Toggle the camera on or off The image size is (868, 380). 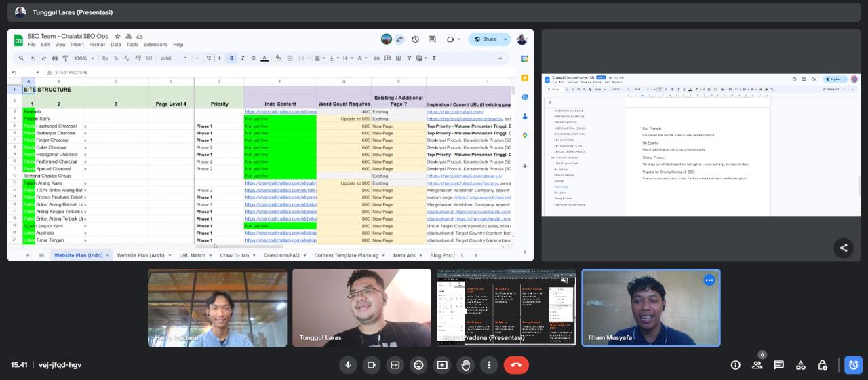point(371,365)
